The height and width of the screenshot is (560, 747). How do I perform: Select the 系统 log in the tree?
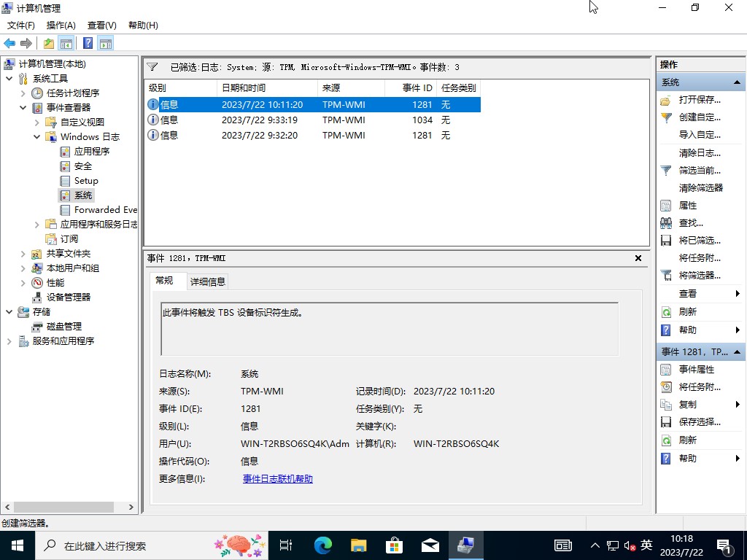[x=83, y=195]
